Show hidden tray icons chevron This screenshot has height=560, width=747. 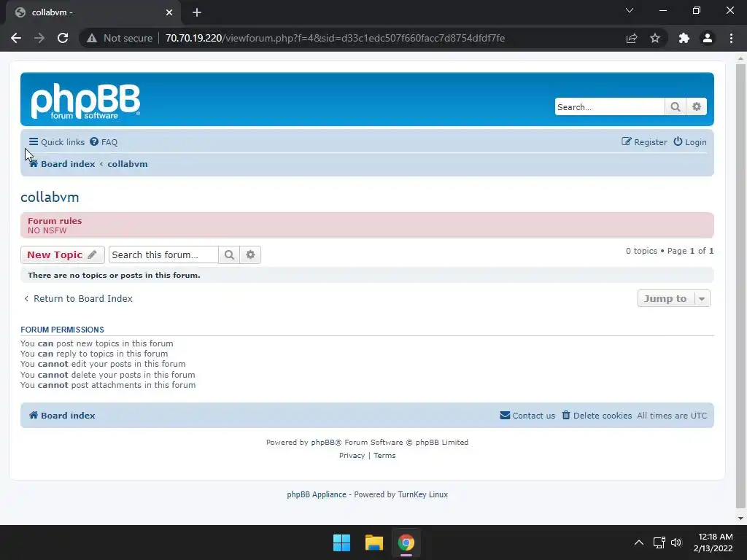(x=639, y=542)
